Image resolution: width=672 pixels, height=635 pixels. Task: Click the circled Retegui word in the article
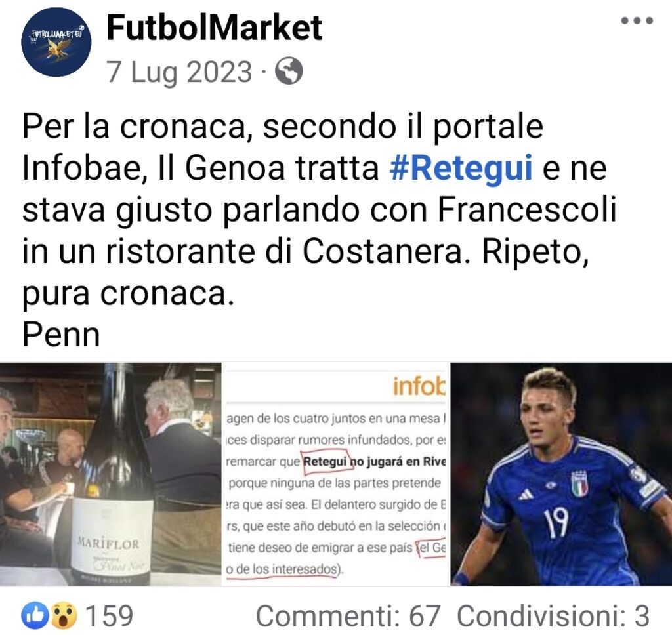pyautogui.click(x=325, y=462)
